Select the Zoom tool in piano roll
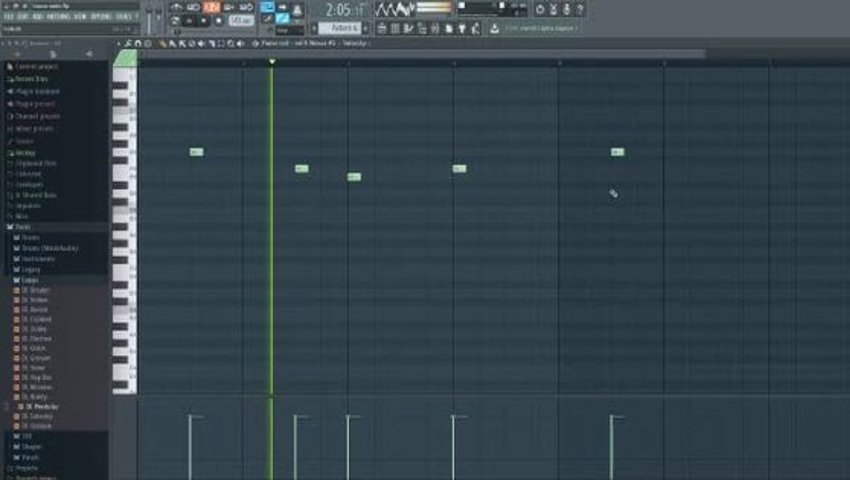Viewport: 850px width, 480px height. click(230, 43)
